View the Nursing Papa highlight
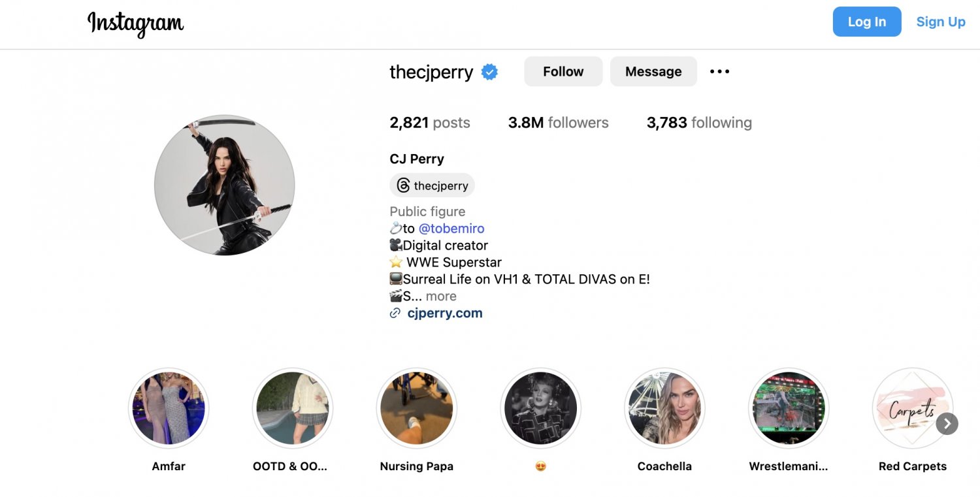Viewport: 980px width, 497px height. pos(417,408)
